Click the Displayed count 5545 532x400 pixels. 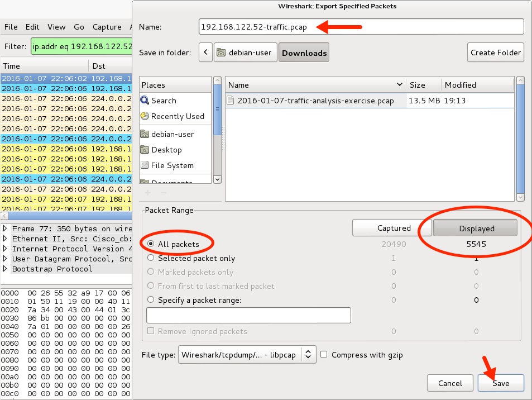(x=476, y=244)
